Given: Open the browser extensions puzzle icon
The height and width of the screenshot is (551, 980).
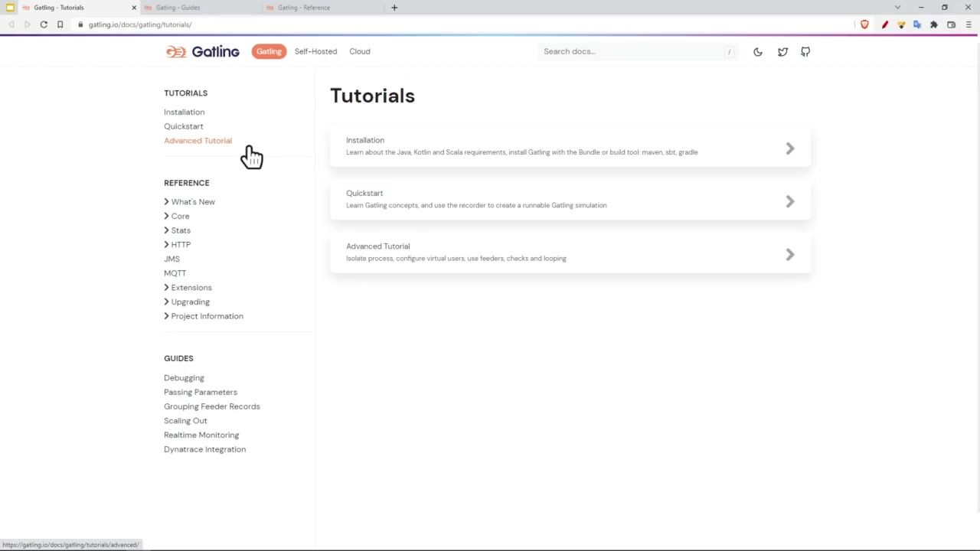Looking at the screenshot, I should pos(934,24).
